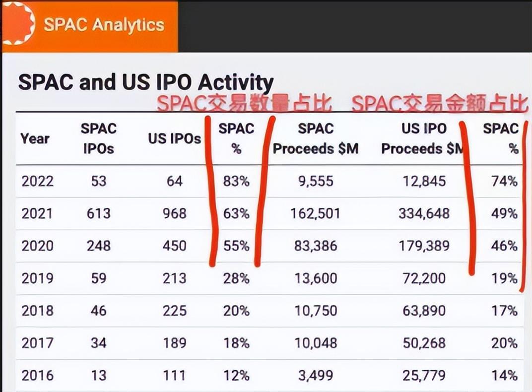Sort by the SPAC IPOs column header
The height and width of the screenshot is (392, 532).
pos(98,138)
